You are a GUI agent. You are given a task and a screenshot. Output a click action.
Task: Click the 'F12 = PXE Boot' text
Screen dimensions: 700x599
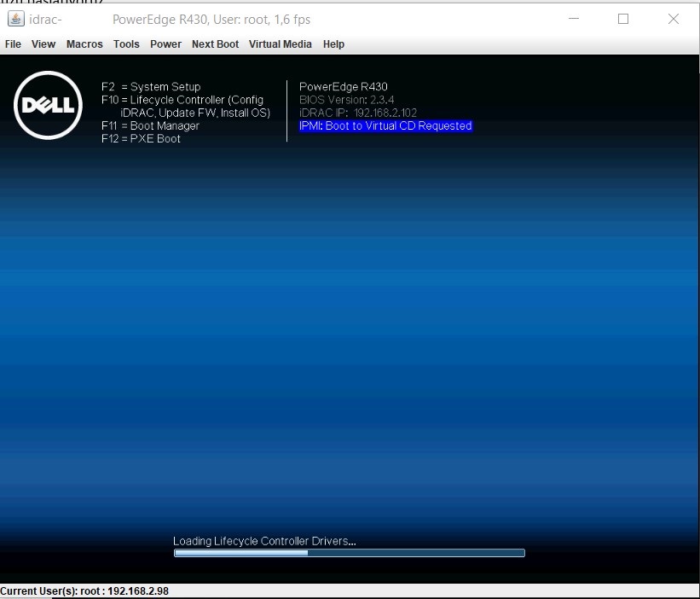pos(141,138)
